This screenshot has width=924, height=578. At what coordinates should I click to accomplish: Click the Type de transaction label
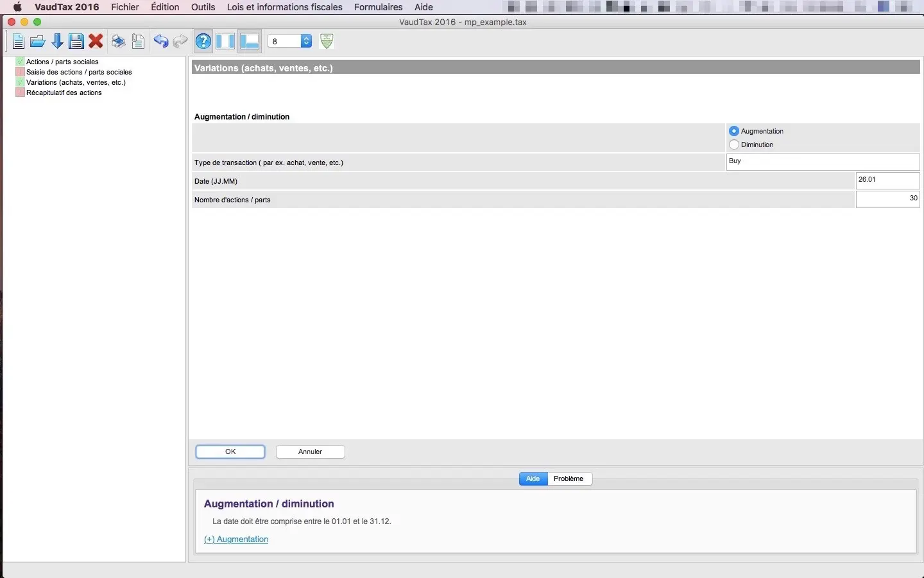[x=269, y=162]
